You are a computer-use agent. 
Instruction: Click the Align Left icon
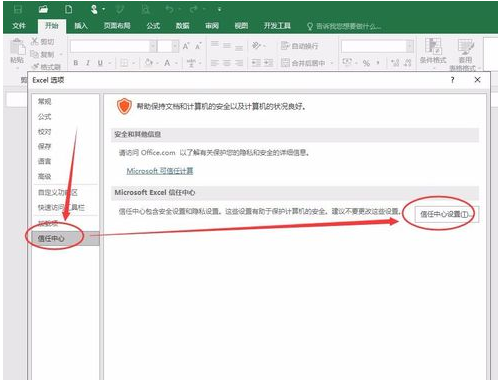215,62
